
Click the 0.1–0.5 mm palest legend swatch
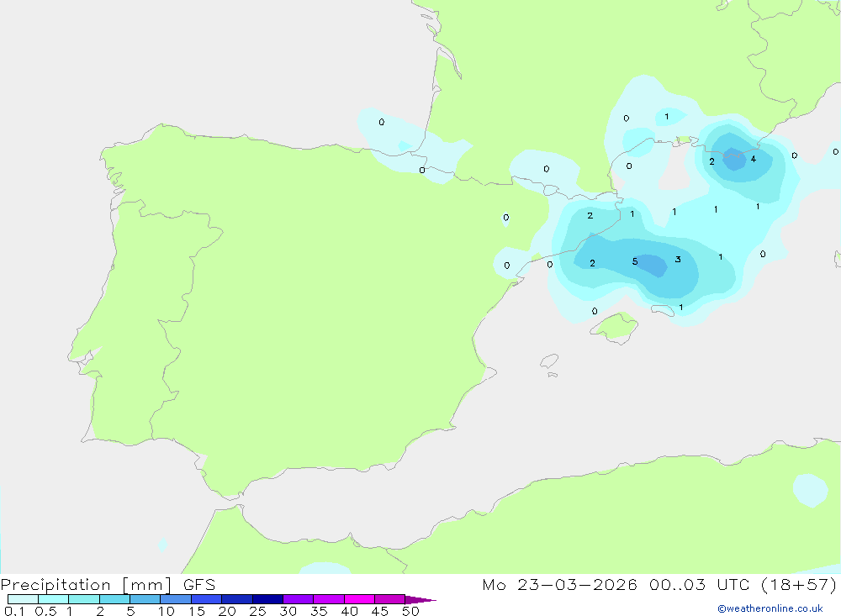23,599
